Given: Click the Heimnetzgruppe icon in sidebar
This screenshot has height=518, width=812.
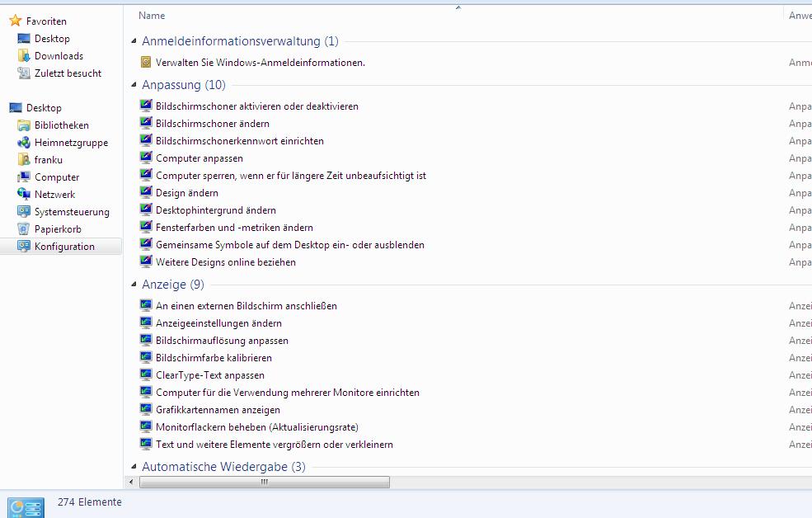Looking at the screenshot, I should pos(24,143).
